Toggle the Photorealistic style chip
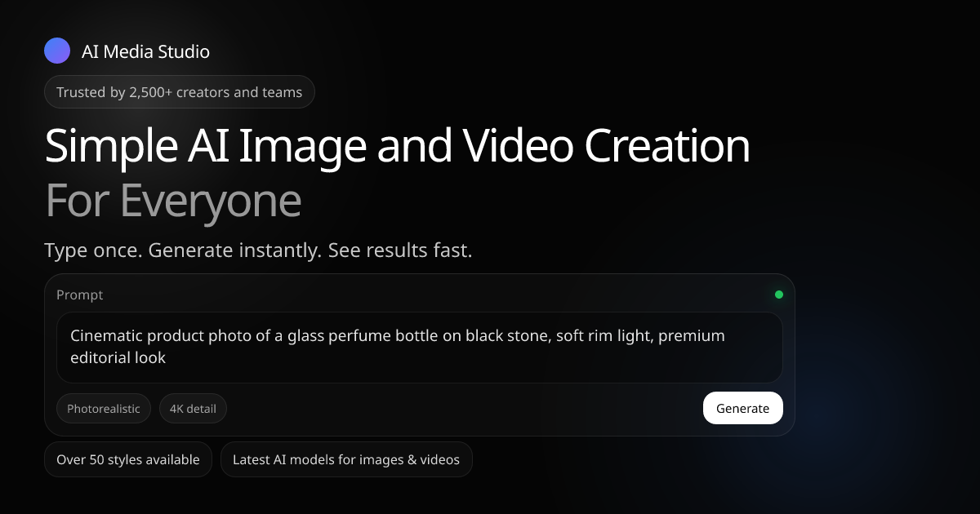The image size is (980, 514). tap(104, 409)
